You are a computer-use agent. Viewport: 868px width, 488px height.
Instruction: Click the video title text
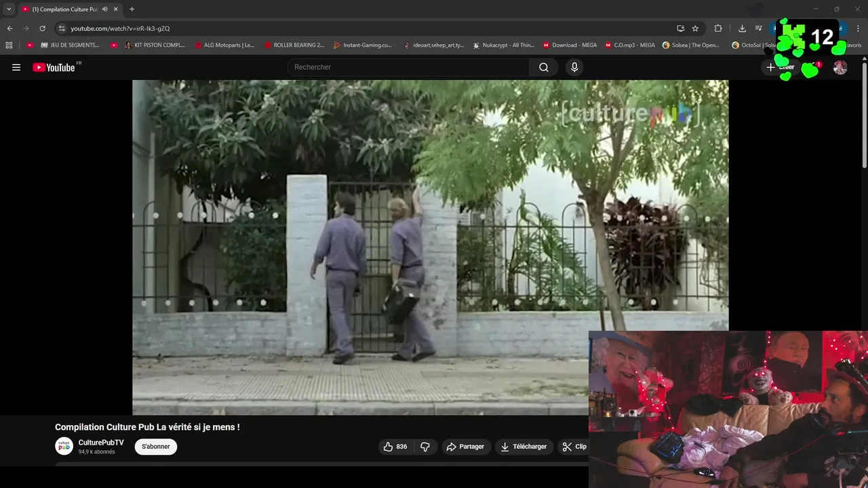(147, 427)
